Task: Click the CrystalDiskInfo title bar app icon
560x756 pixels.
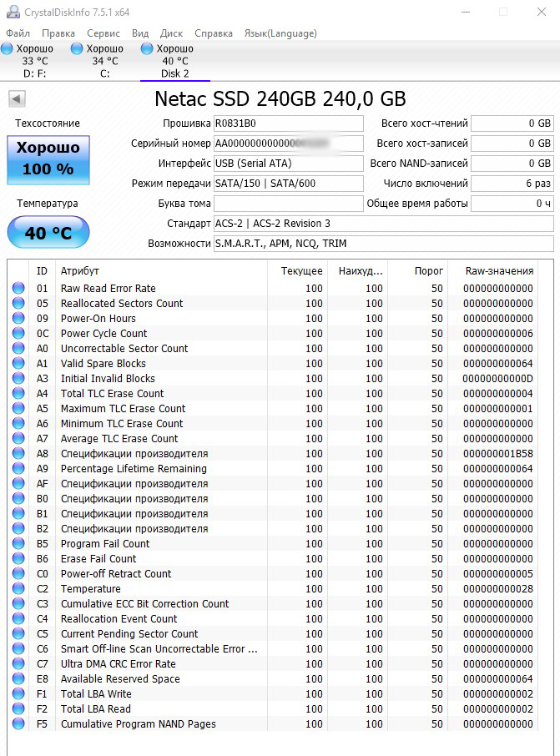Action: [x=13, y=12]
